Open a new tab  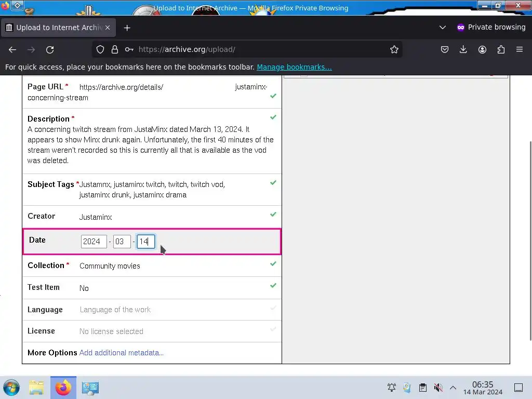[127, 28]
